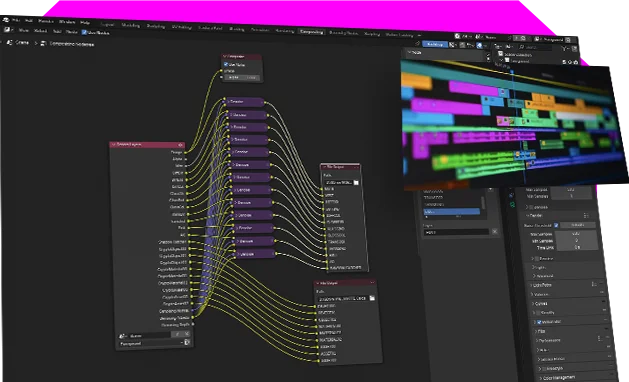Switch to the Layout workspace tab

107,24
